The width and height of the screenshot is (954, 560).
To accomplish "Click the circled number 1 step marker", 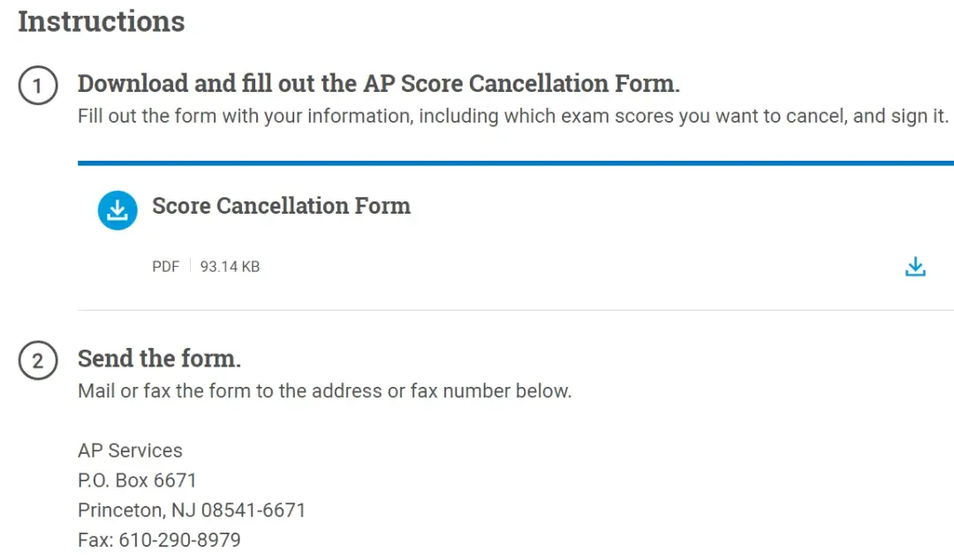I will point(38,85).
